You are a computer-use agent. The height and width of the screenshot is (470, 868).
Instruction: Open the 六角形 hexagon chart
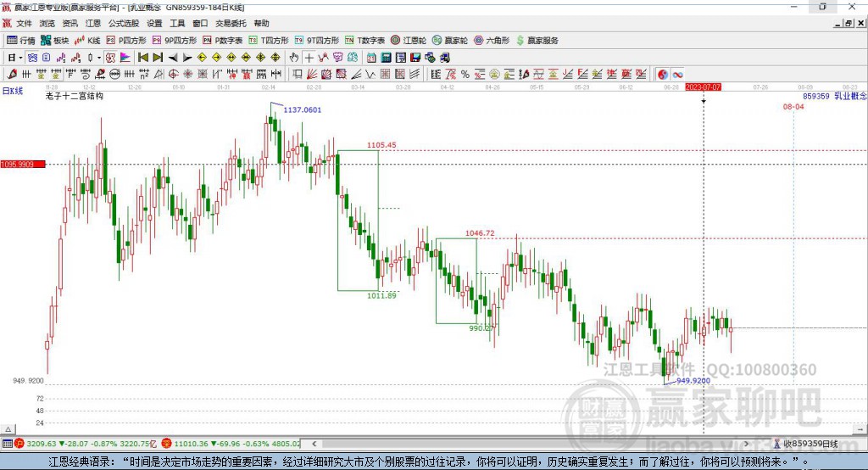492,41
